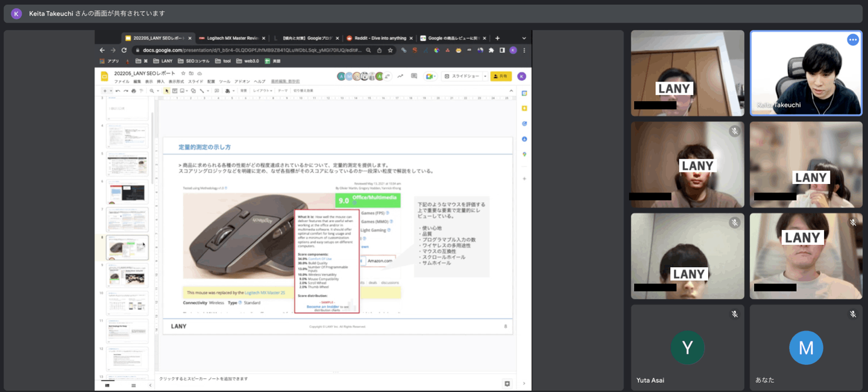This screenshot has width=868, height=392.
Task: Click the browser reload icon
Action: 123,50
